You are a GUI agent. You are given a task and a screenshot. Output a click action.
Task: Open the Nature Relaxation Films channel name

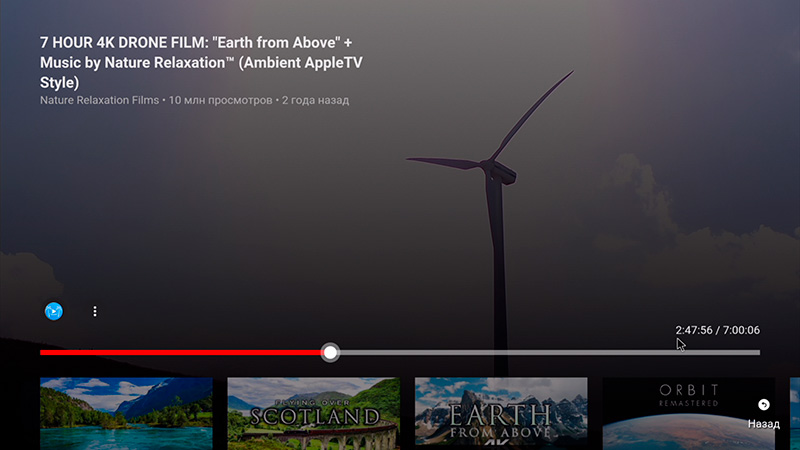[x=99, y=101]
